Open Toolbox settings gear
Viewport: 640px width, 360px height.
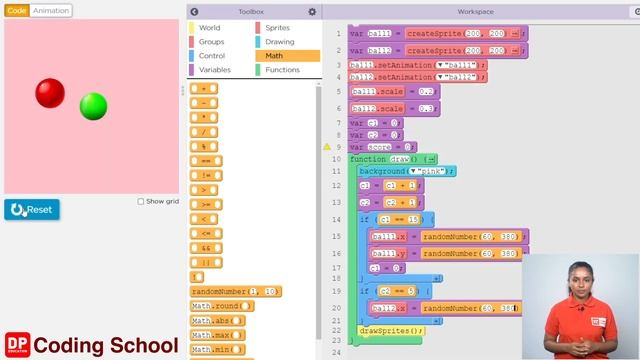click(312, 12)
